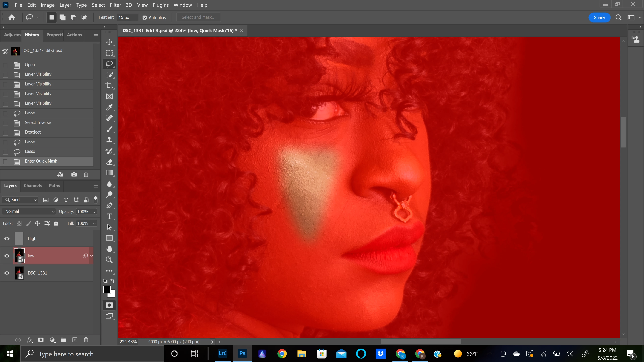Delete layer using Layers panel trash icon
This screenshot has height=362, width=644.
click(86, 340)
